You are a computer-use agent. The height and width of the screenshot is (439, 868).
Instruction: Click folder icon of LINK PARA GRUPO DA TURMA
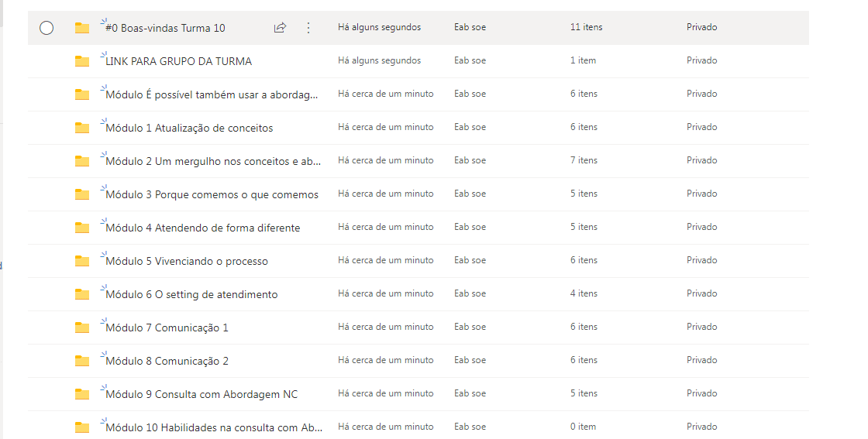[x=82, y=61]
